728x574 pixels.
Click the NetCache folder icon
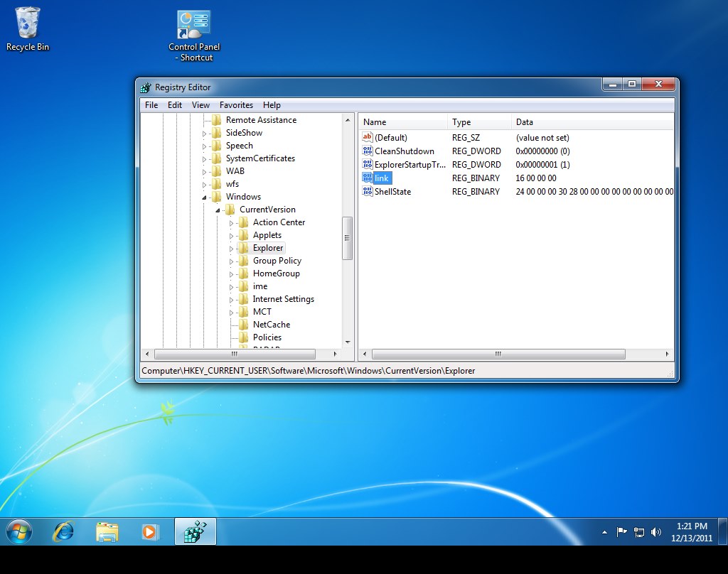[243, 325]
